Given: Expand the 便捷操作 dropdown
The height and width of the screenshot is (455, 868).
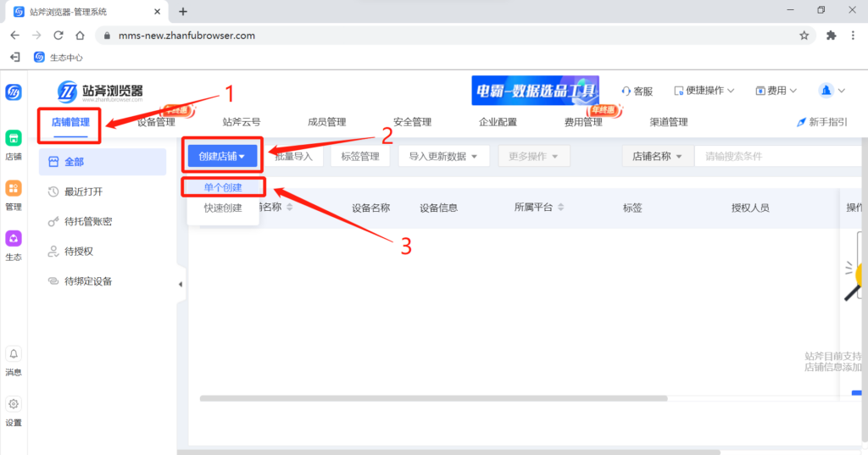Looking at the screenshot, I should click(x=704, y=91).
